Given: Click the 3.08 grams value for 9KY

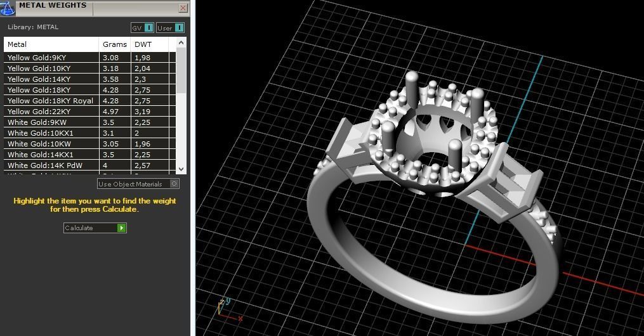Looking at the screenshot, I should (x=110, y=58).
